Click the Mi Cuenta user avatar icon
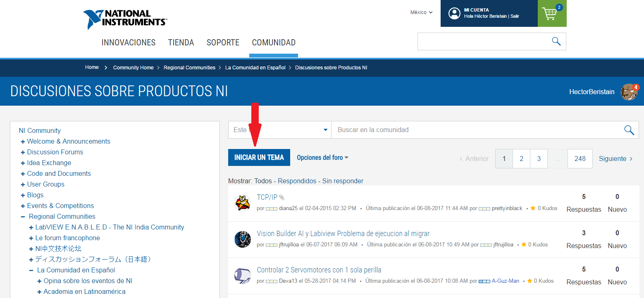Screen dimensions: 644x298 tap(454, 14)
